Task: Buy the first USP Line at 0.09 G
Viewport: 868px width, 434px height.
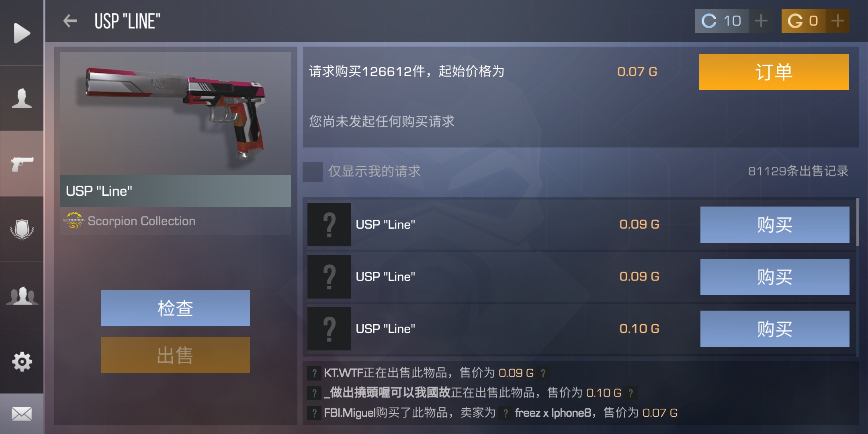Action: pyautogui.click(x=775, y=225)
